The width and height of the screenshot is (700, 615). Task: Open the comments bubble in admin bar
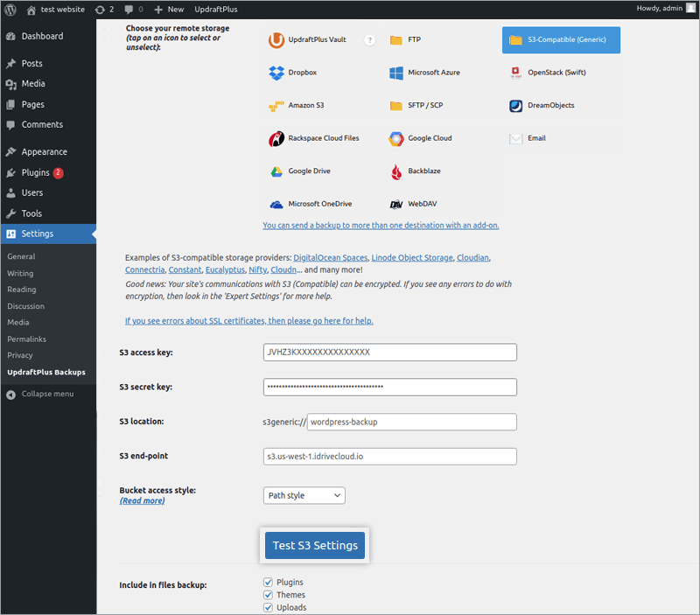[x=129, y=10]
